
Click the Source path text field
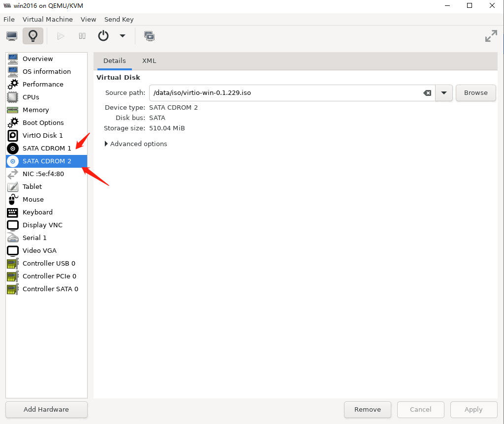pyautogui.click(x=285, y=93)
